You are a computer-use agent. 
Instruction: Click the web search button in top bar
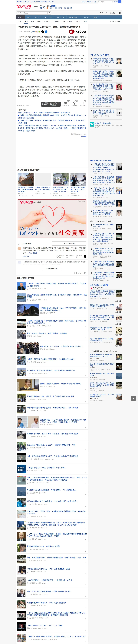tap(120, 2)
